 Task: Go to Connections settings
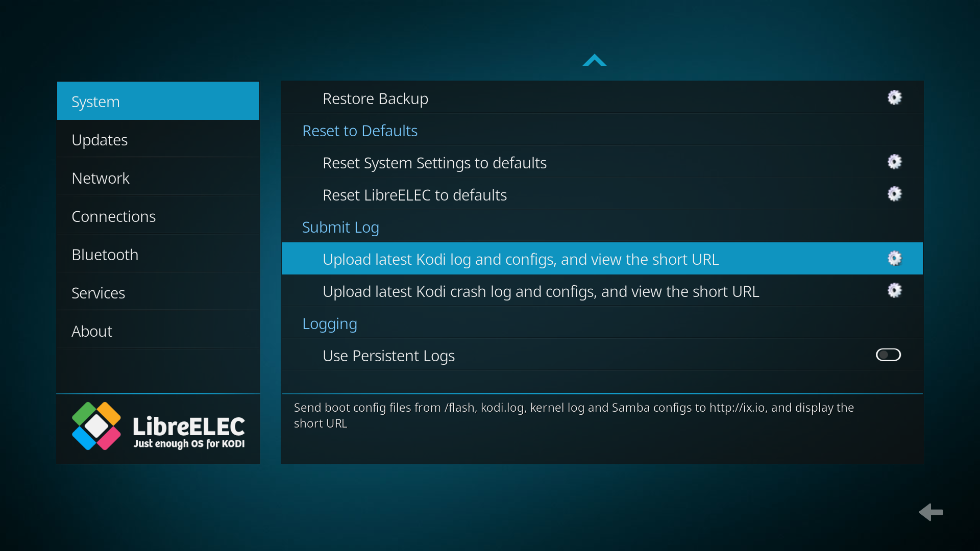click(158, 216)
